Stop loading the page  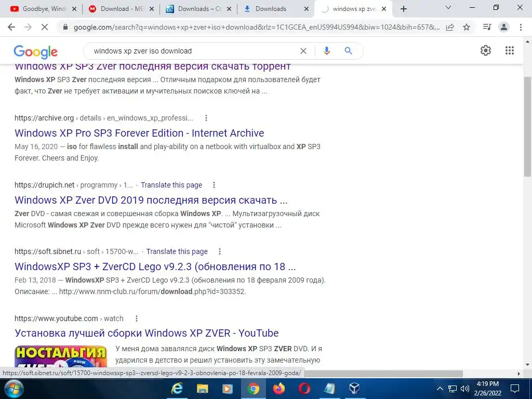click(x=45, y=27)
